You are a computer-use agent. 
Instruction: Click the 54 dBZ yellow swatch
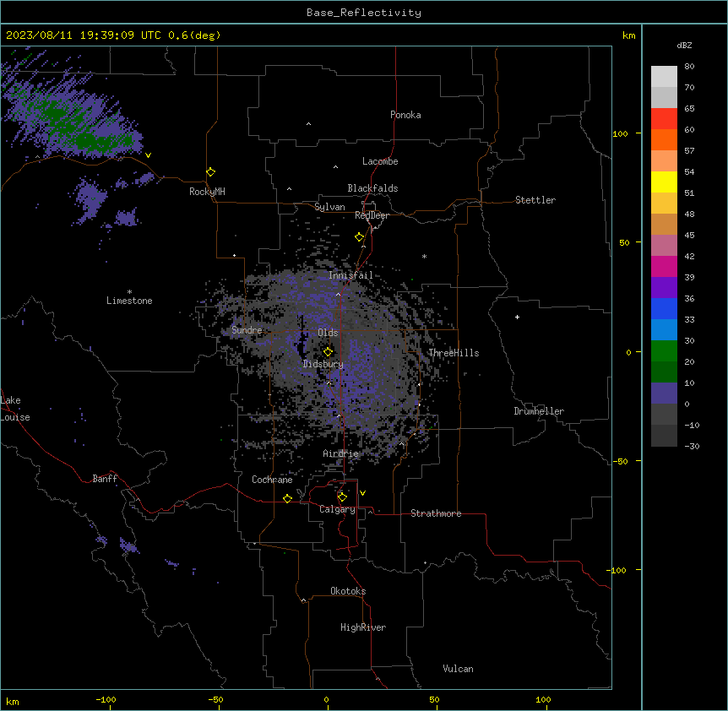pos(664,182)
